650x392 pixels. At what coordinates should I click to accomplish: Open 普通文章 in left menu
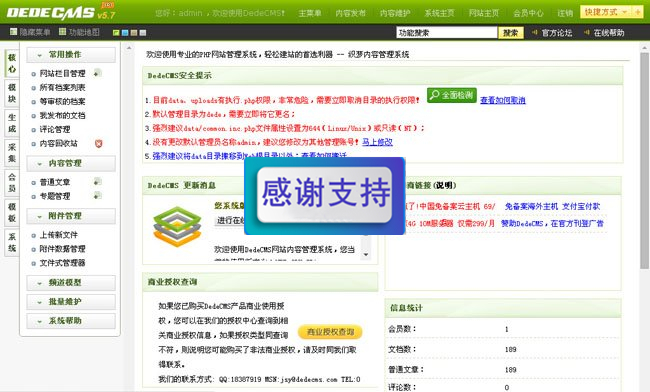click(55, 182)
